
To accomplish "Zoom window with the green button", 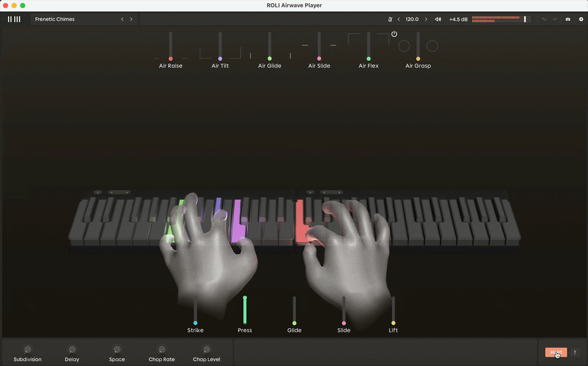I will [x=23, y=6].
